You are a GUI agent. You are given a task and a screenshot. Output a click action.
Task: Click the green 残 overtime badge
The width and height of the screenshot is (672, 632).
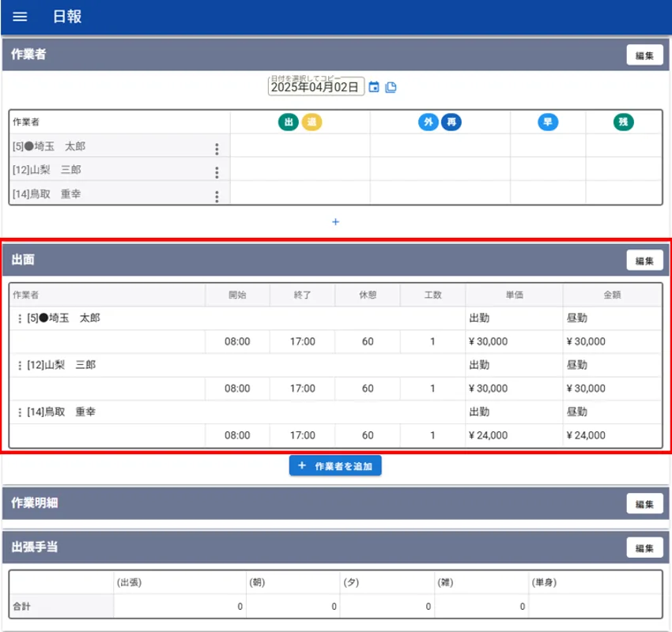623,122
